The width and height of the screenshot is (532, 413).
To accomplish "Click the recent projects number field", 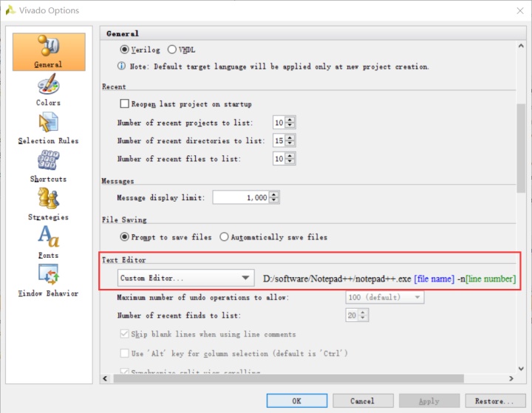I will [x=279, y=123].
